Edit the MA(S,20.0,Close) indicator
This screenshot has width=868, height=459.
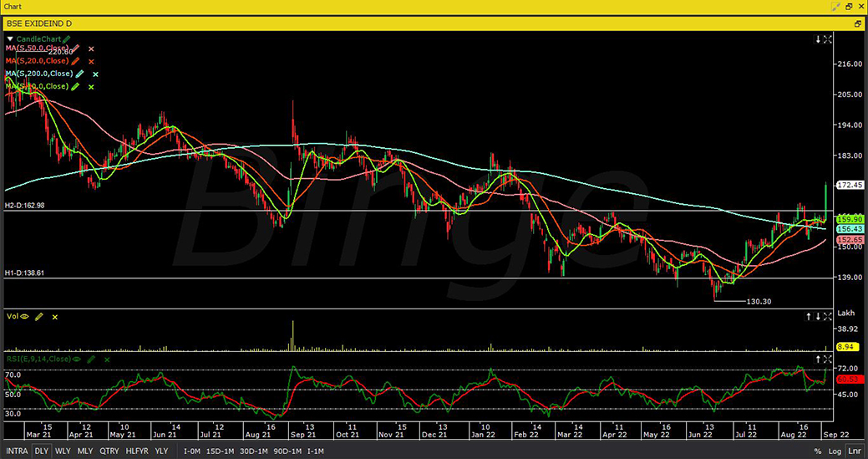76,62
